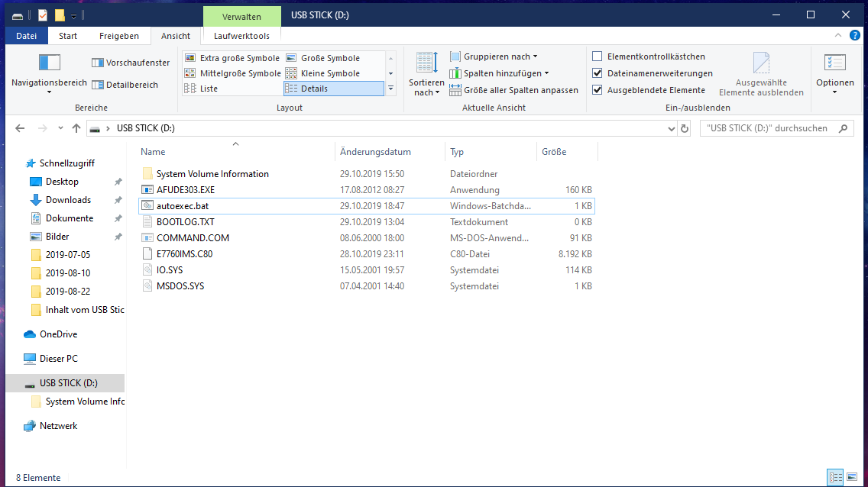Viewport: 868px width, 487px height.
Task: Open the Laufwerktools ribbon tab
Action: coord(241,36)
